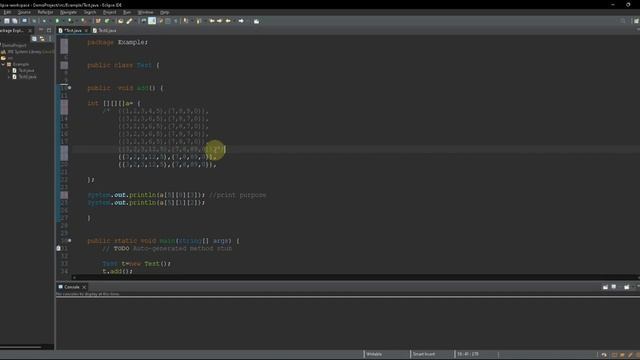Viewport: 640px width, 360px height.
Task: Switch to the Test2.java editor tab
Action: [x=104, y=31]
